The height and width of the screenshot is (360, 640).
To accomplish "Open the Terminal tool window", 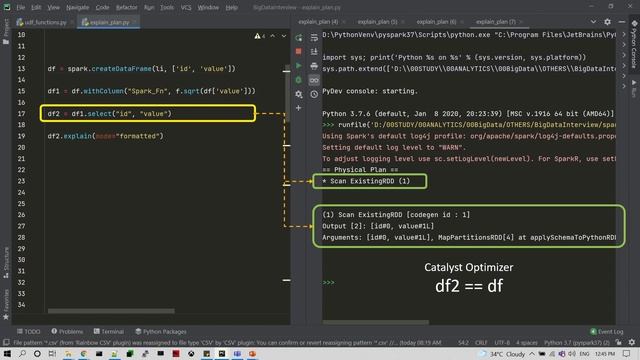I will (x=109, y=331).
